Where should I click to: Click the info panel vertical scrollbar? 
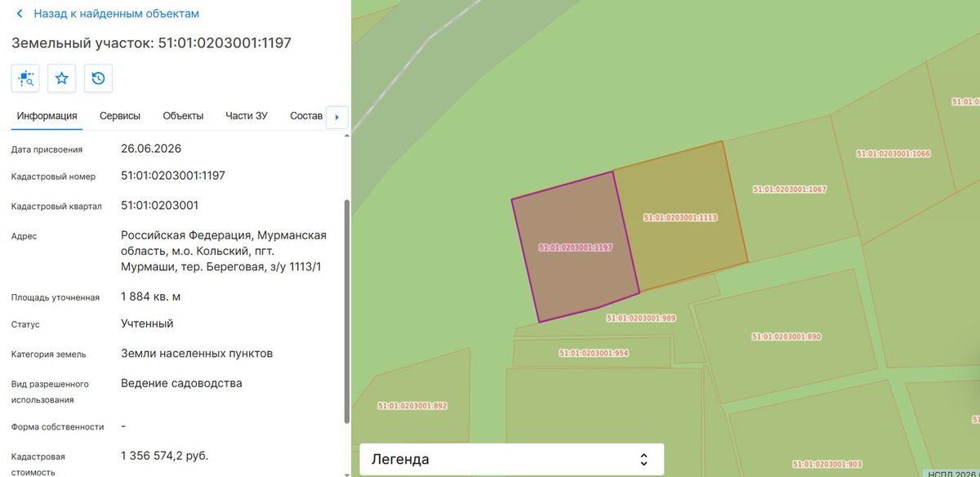tap(347, 310)
